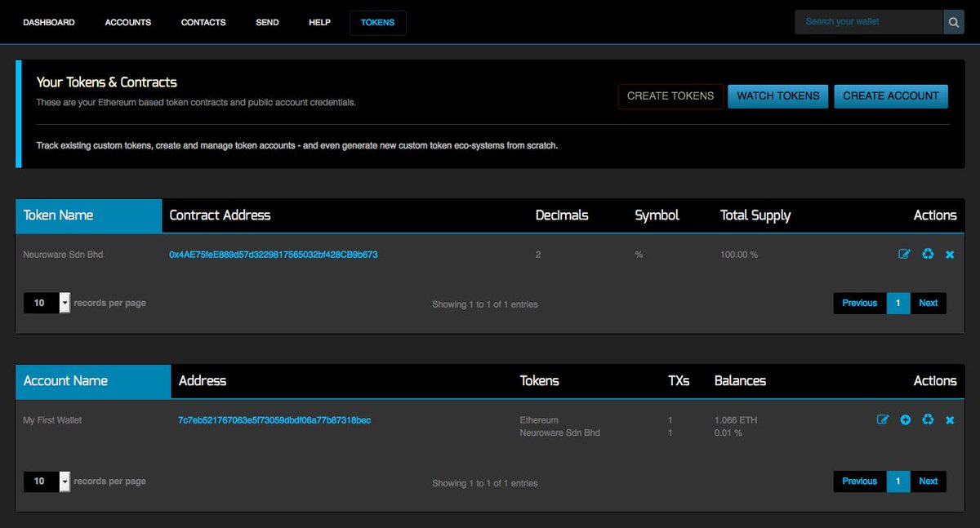The height and width of the screenshot is (528, 980).
Task: Select the 1.066 ETH balance
Action: coord(736,420)
